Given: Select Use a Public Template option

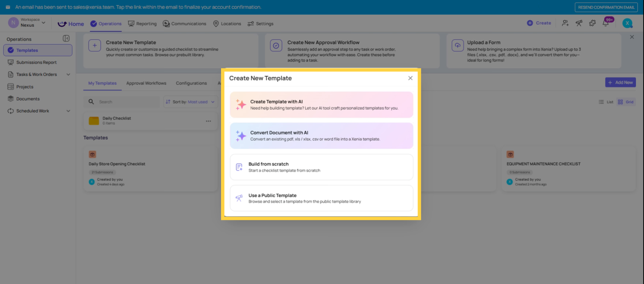Looking at the screenshot, I should [321, 198].
